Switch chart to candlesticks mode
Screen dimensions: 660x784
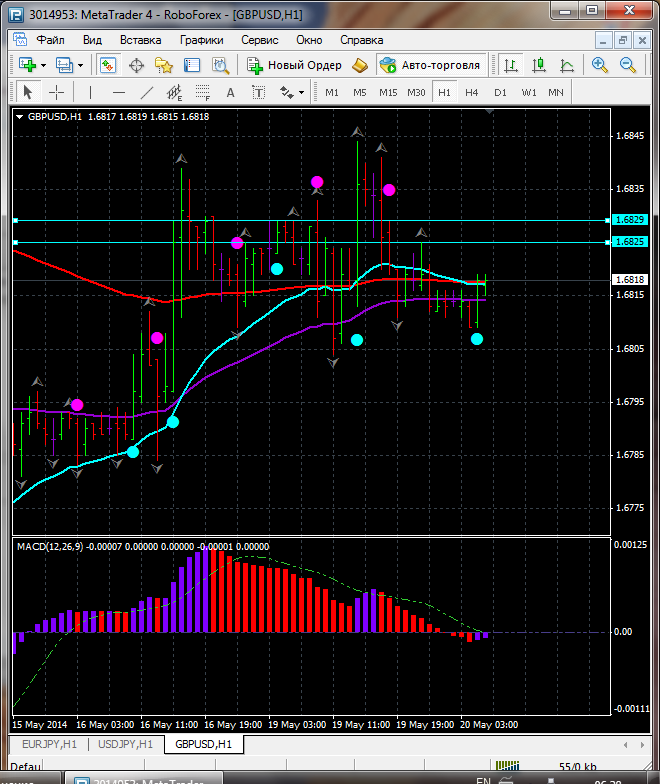[539, 65]
